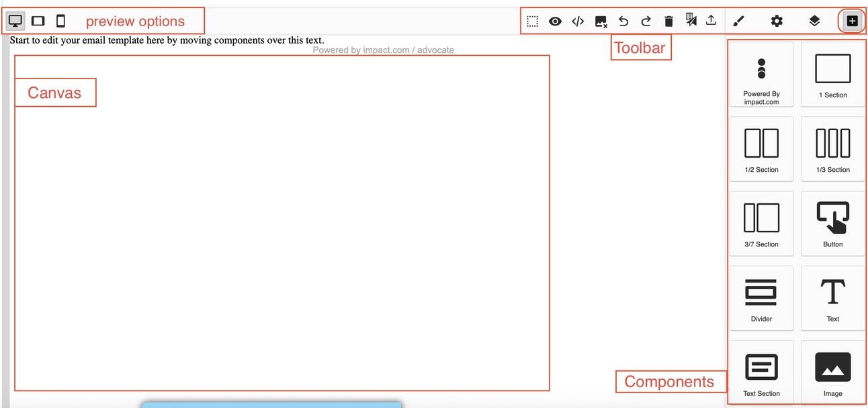The width and height of the screenshot is (868, 408).
Task: Pick the Divider component block
Action: [761, 298]
